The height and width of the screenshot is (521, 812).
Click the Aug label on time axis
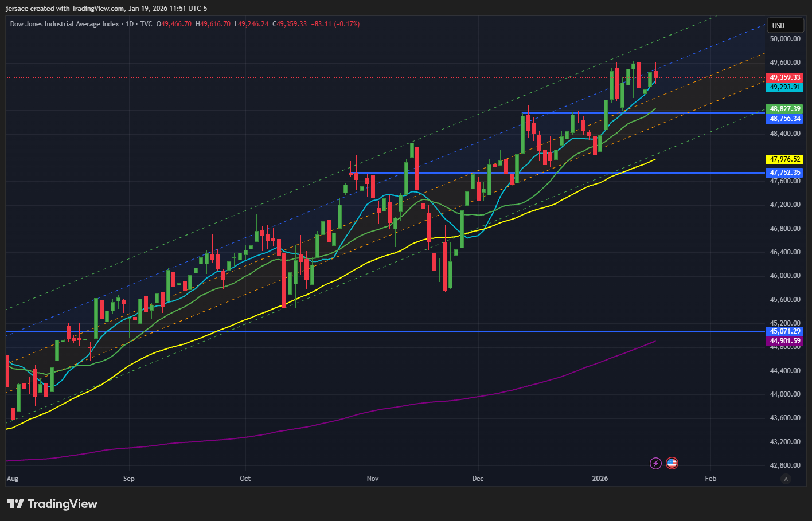point(13,479)
